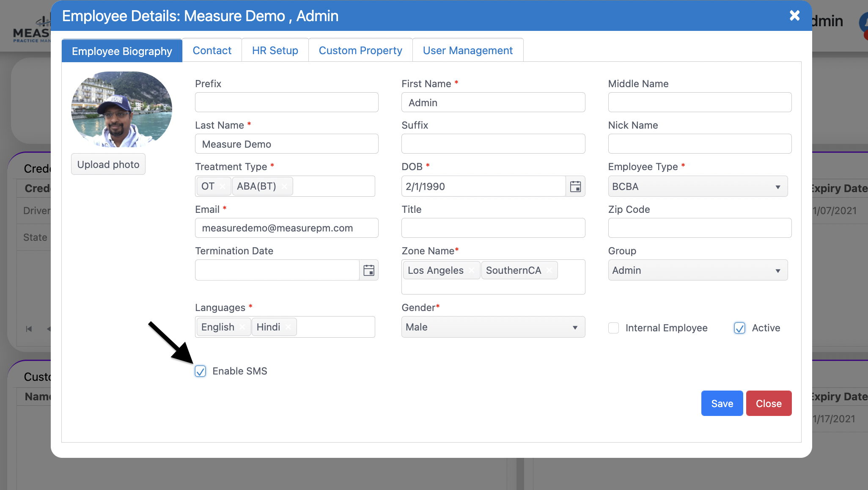868x490 pixels.
Task: Expand the Employee Type dropdown
Action: 698,187
